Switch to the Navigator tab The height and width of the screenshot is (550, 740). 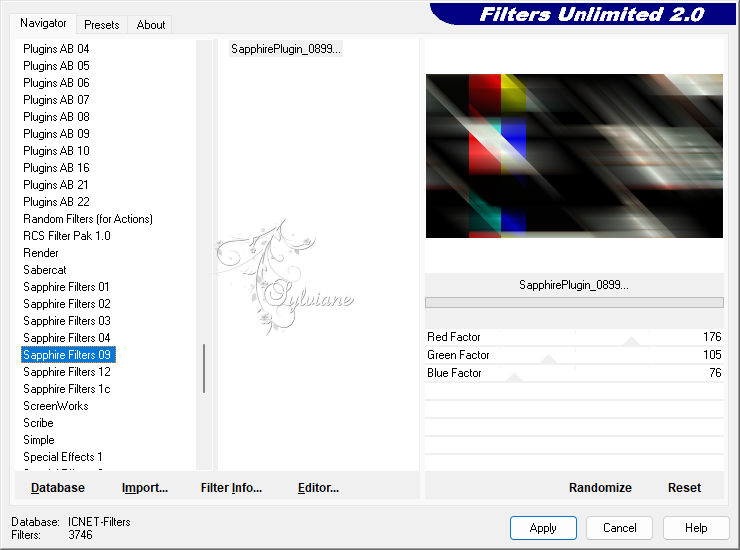click(x=43, y=23)
